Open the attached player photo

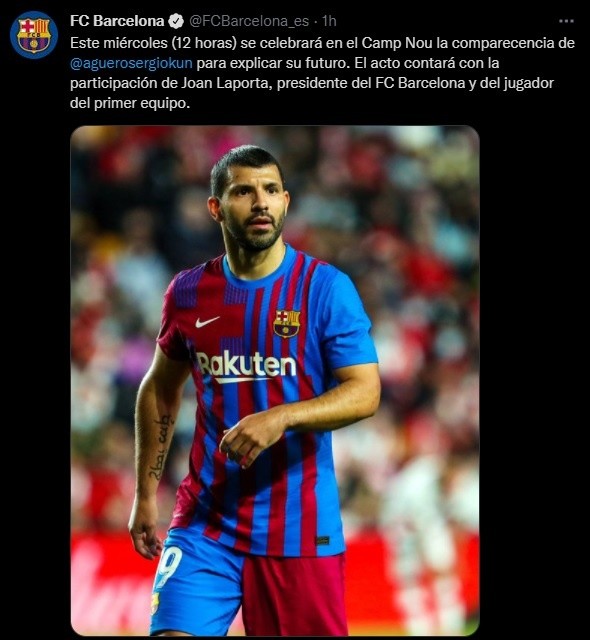tap(275, 380)
